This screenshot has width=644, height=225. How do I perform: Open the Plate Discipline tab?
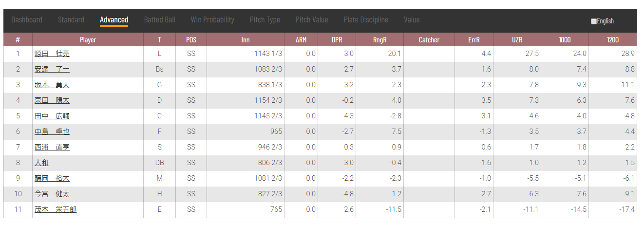coord(366,20)
